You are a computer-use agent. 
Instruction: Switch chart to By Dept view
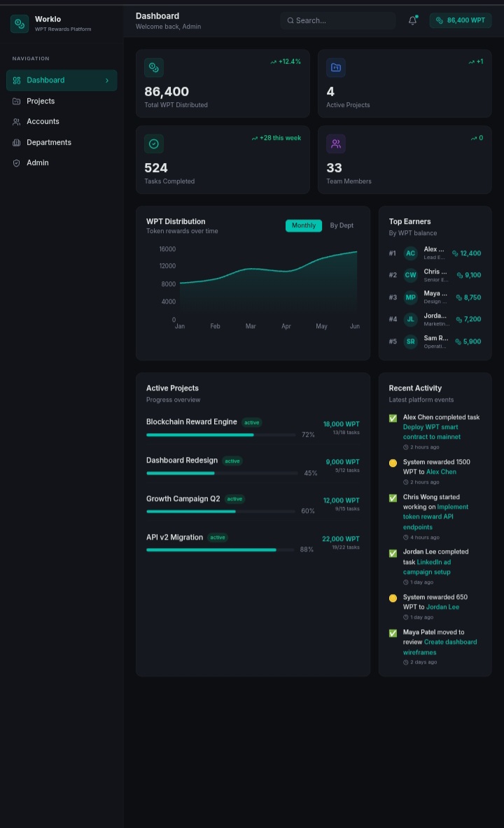(x=342, y=225)
